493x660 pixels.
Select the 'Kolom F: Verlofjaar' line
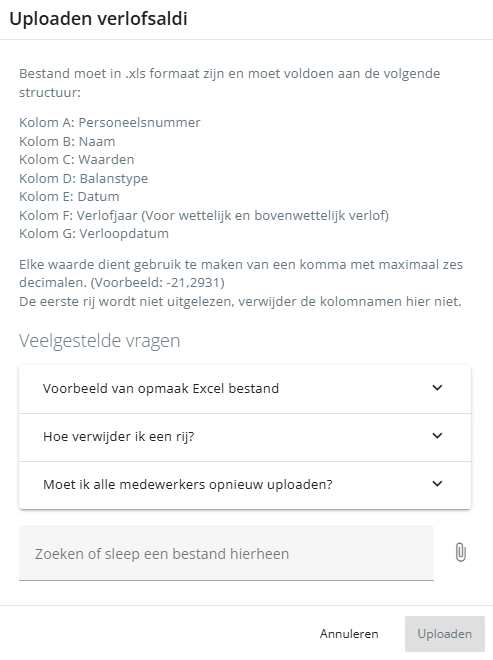point(204,216)
